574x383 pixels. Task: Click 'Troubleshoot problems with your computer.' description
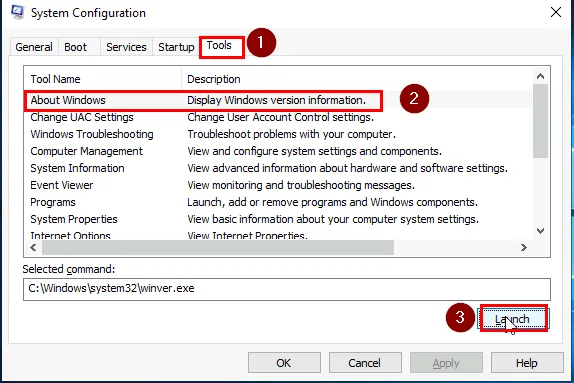coord(291,134)
